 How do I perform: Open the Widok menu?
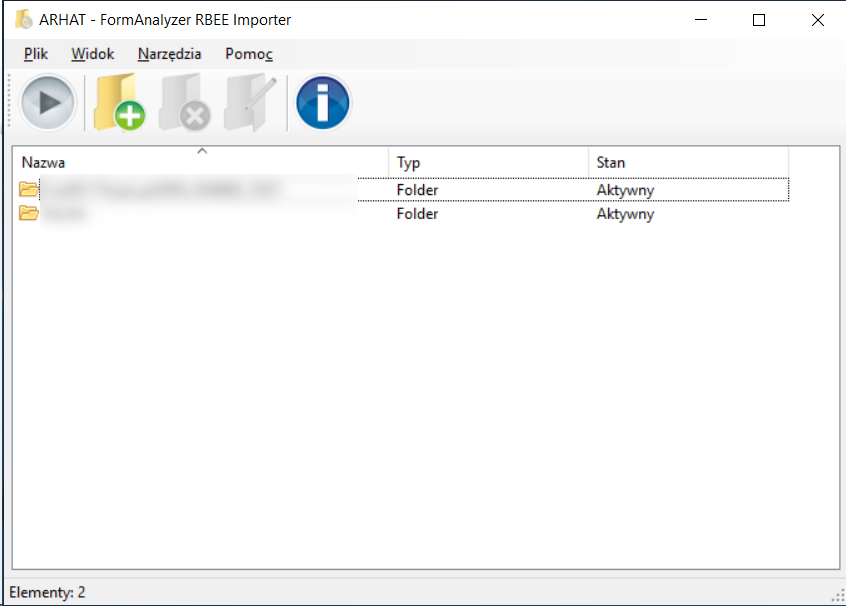93,54
